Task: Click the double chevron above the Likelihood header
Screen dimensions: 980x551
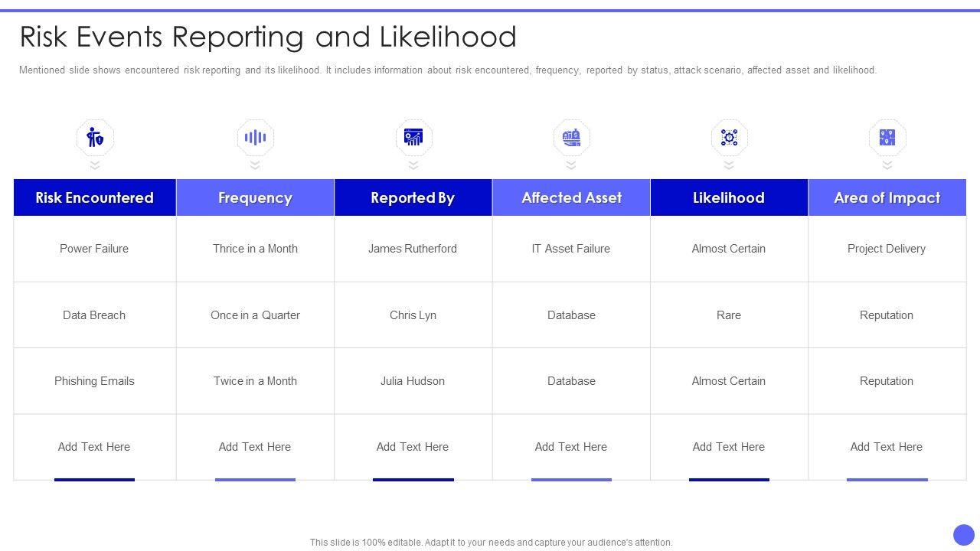Action: 729,165
